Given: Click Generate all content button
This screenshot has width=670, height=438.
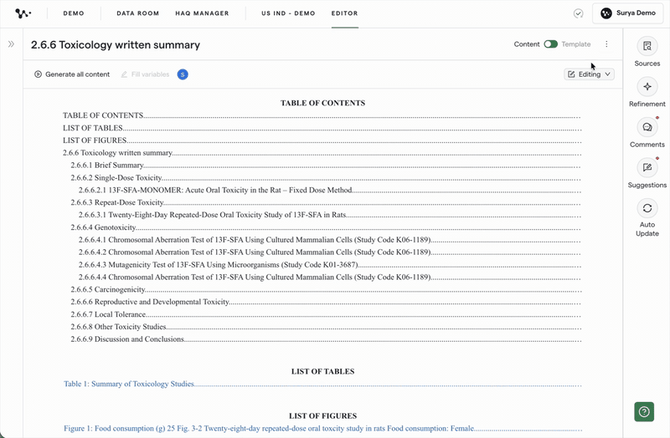Looking at the screenshot, I should 72,74.
